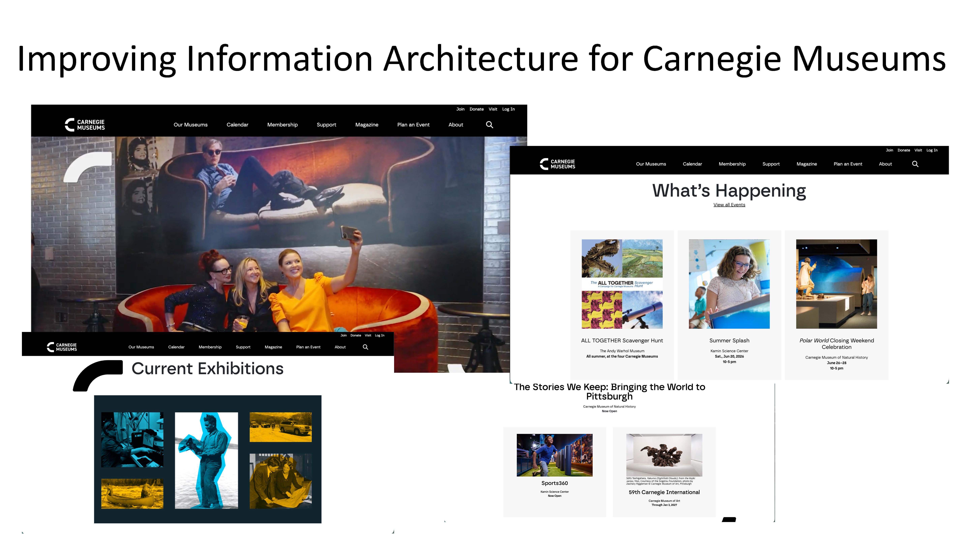The image size is (980, 551).
Task: Click Donate above the homepage hero navigation
Action: (476, 109)
